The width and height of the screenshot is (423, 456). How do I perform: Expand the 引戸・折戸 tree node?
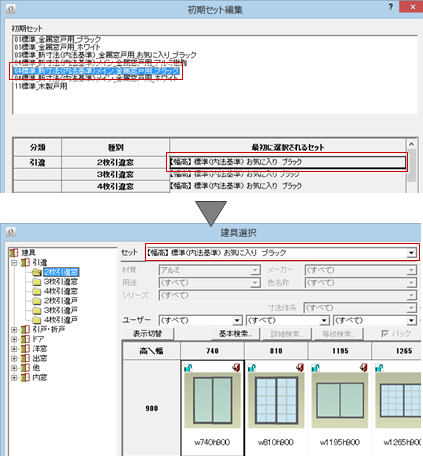pos(14,330)
